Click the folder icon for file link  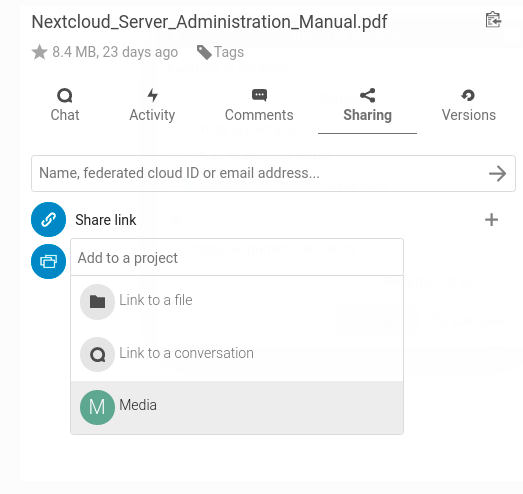tap(97, 302)
